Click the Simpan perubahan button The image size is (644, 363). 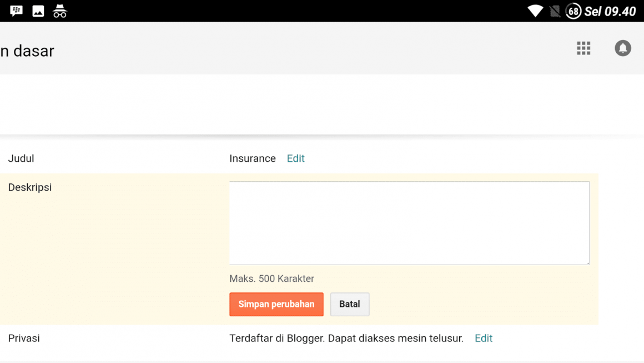point(276,304)
